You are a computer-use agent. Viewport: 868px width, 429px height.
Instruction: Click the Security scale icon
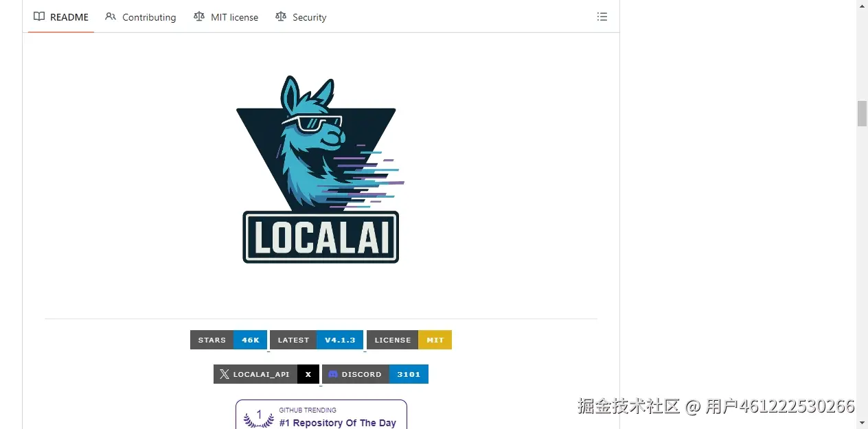click(x=281, y=16)
